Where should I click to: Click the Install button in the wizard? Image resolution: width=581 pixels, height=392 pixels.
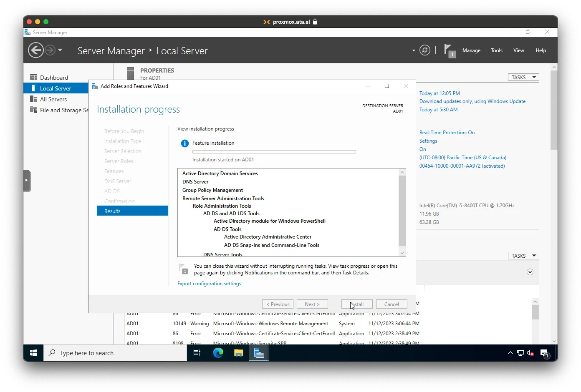357,304
